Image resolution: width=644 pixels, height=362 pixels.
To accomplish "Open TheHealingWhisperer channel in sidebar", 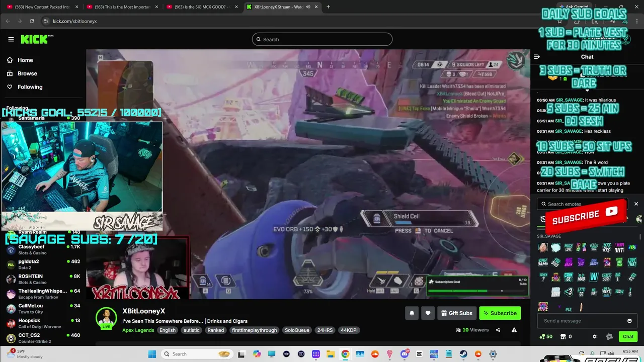I will coord(43,294).
